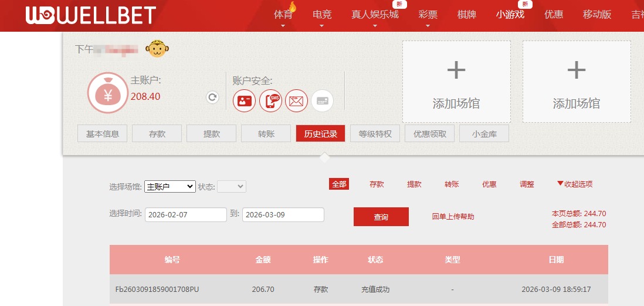Click the 金额 column header
Viewport: 644px width, 306px height.
pyautogui.click(x=263, y=260)
